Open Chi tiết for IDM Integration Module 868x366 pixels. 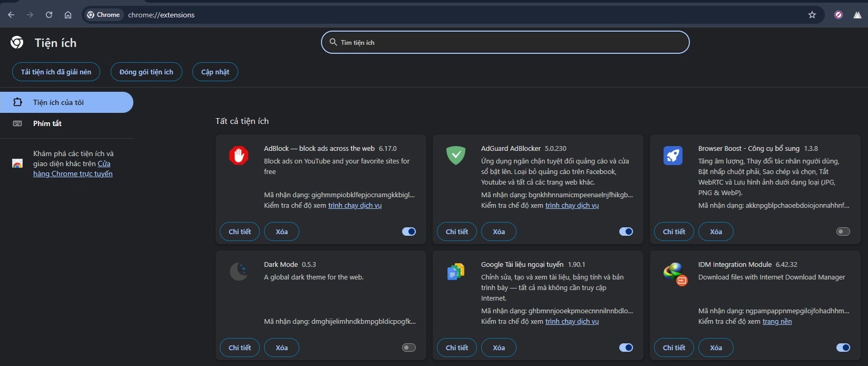pyautogui.click(x=674, y=348)
